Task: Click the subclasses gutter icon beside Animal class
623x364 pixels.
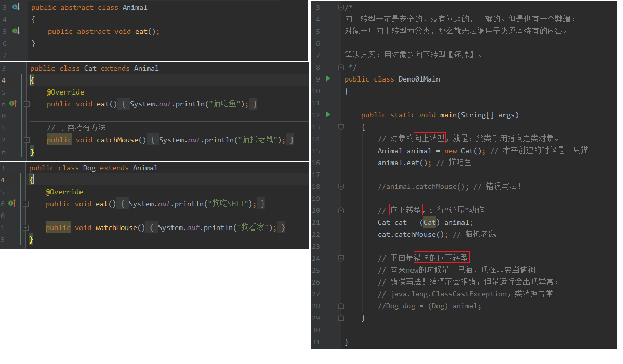Action: coord(16,7)
